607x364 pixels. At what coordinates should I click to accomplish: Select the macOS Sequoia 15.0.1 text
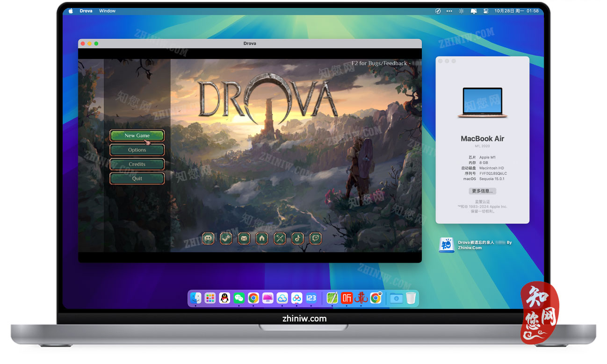491,179
